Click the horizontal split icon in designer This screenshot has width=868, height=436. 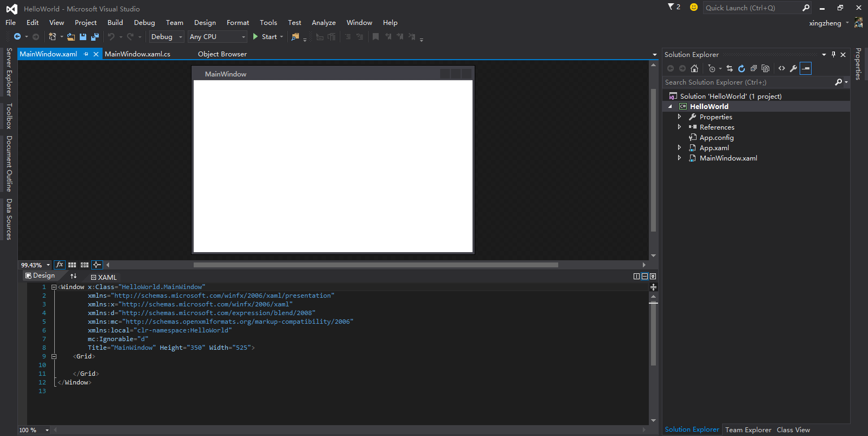pos(644,276)
